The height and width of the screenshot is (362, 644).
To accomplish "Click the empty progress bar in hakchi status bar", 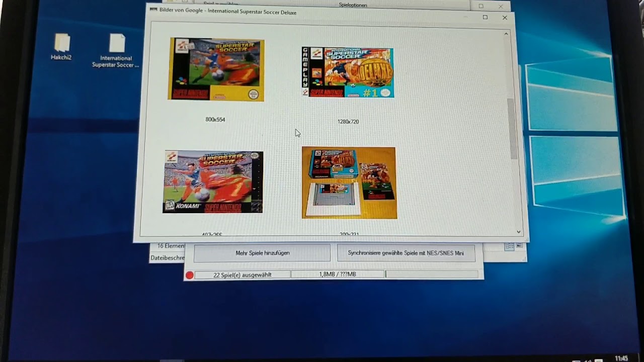I will tap(432, 274).
